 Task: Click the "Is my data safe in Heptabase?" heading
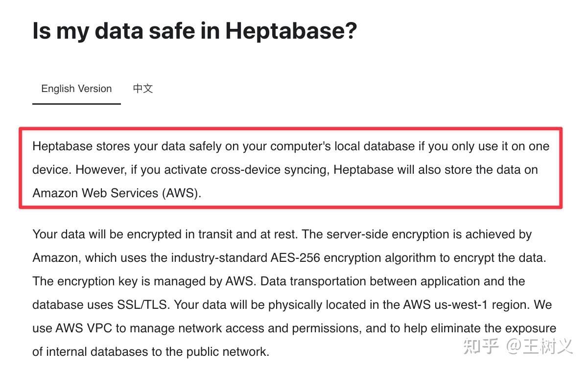click(x=194, y=31)
